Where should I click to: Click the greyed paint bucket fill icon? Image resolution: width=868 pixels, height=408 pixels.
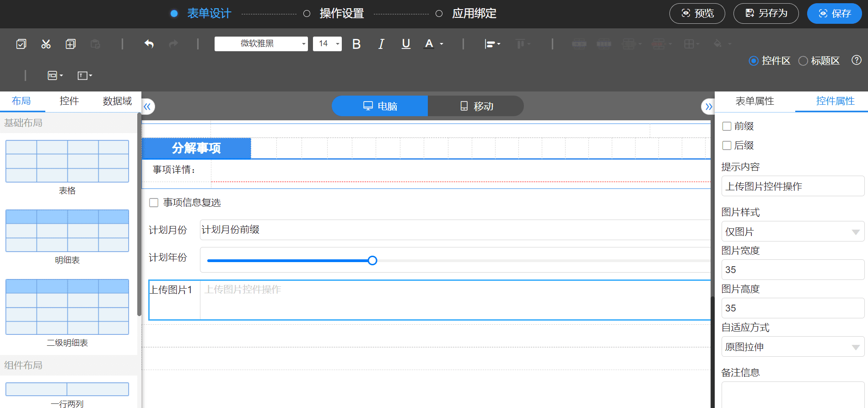(x=717, y=44)
